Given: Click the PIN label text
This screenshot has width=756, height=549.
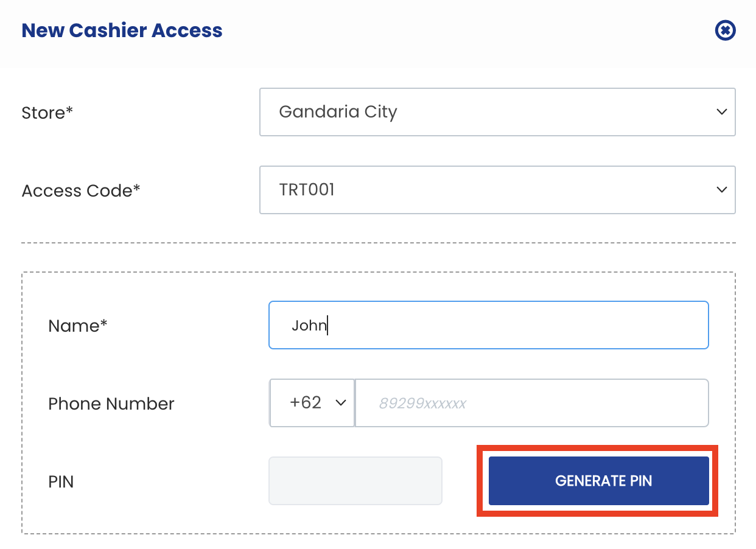Looking at the screenshot, I should tap(61, 482).
